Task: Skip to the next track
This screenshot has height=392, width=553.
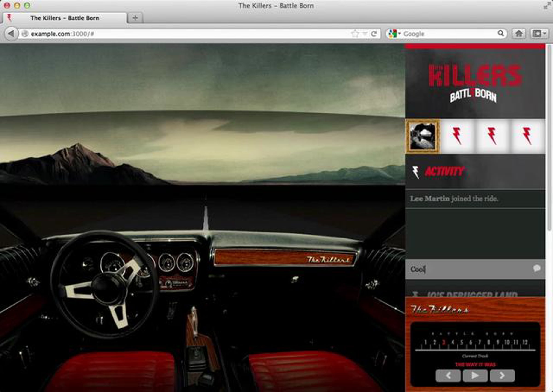Action: [502, 376]
